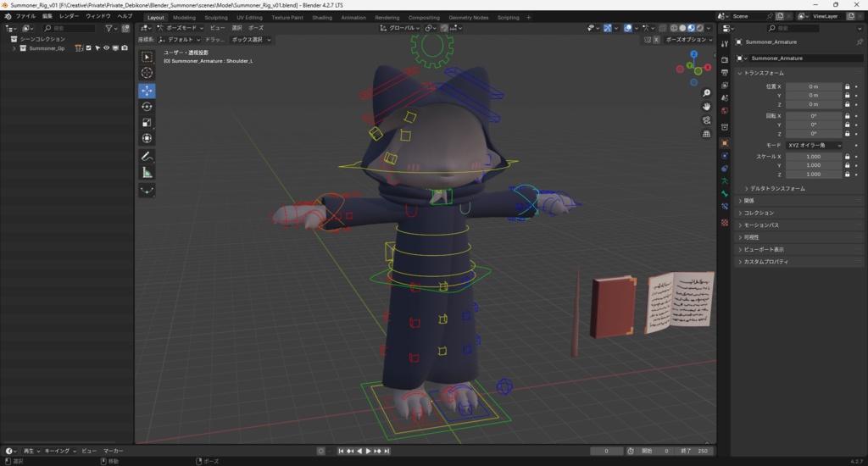The image size is (868, 466).
Task: Play animation forward in timeline
Action: 369,451
